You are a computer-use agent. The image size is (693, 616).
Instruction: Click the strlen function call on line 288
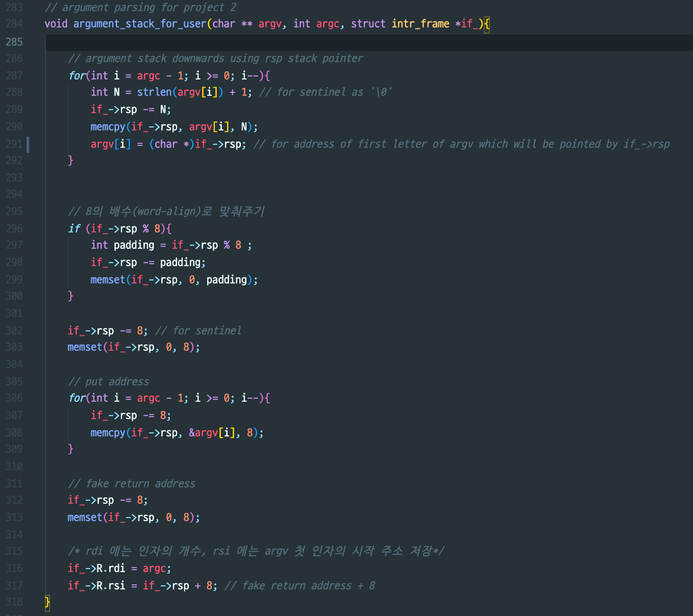(154, 92)
